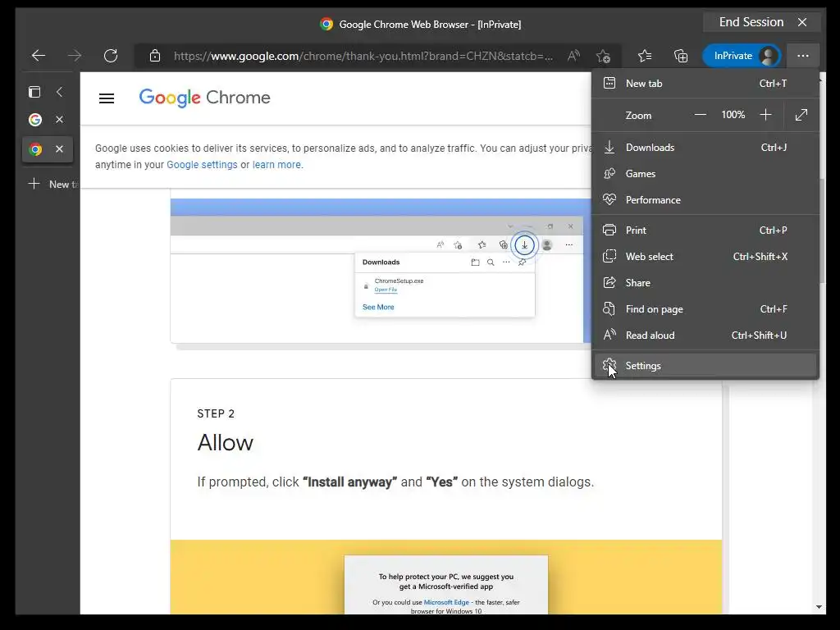Open the Google settings link

(202, 164)
